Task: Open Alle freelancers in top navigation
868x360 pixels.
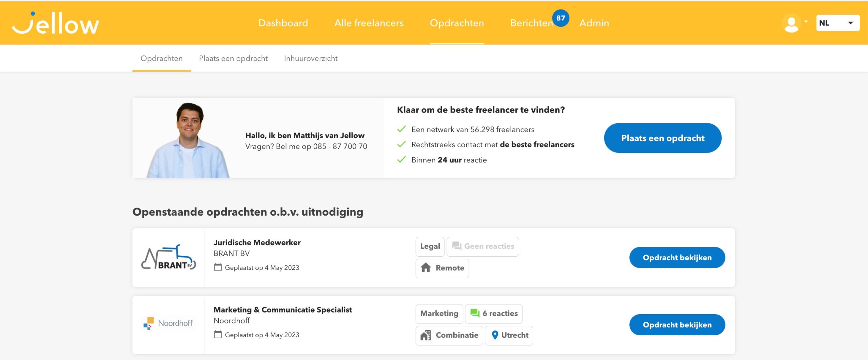Action: (x=369, y=23)
